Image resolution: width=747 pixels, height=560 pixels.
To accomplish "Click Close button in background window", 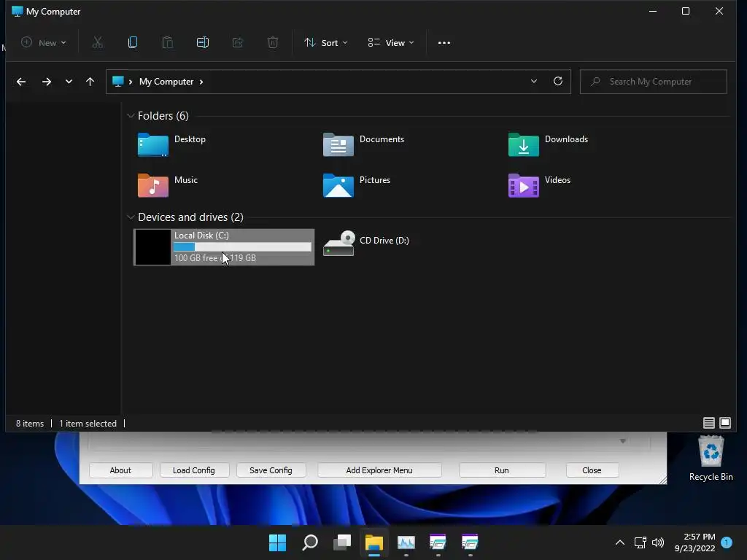I will 592,470.
